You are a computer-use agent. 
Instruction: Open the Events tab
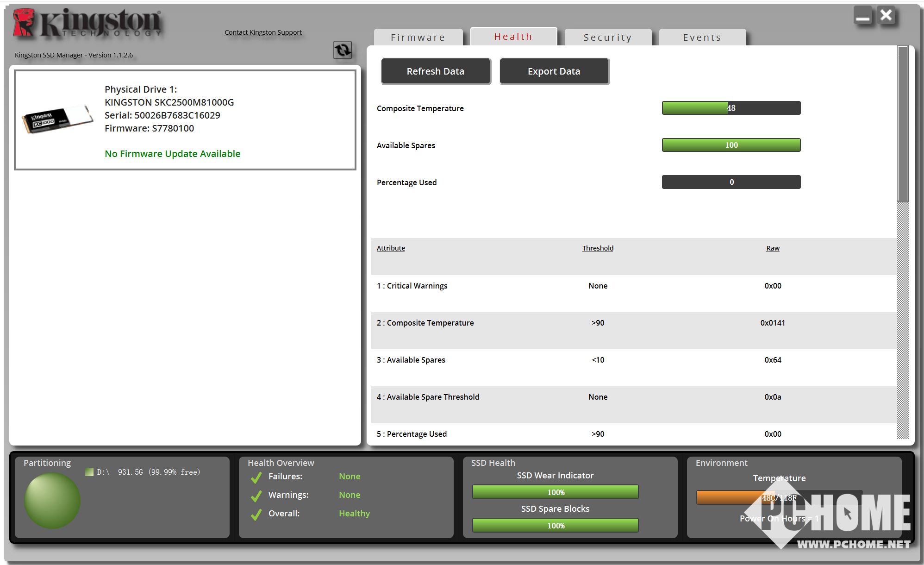702,37
